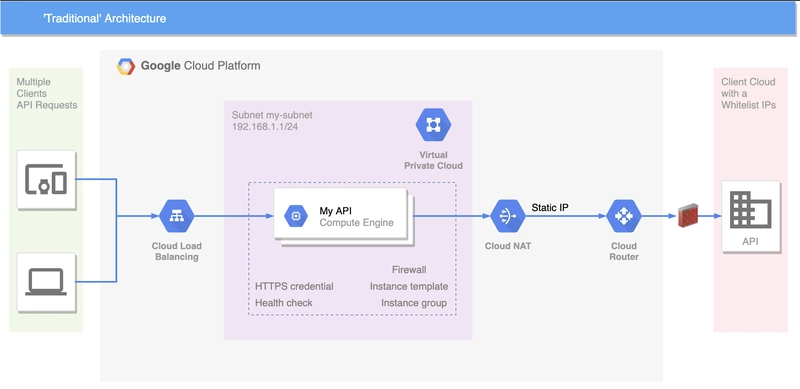Select the brick firewall icon
The width and height of the screenshot is (800, 389).
point(687,215)
